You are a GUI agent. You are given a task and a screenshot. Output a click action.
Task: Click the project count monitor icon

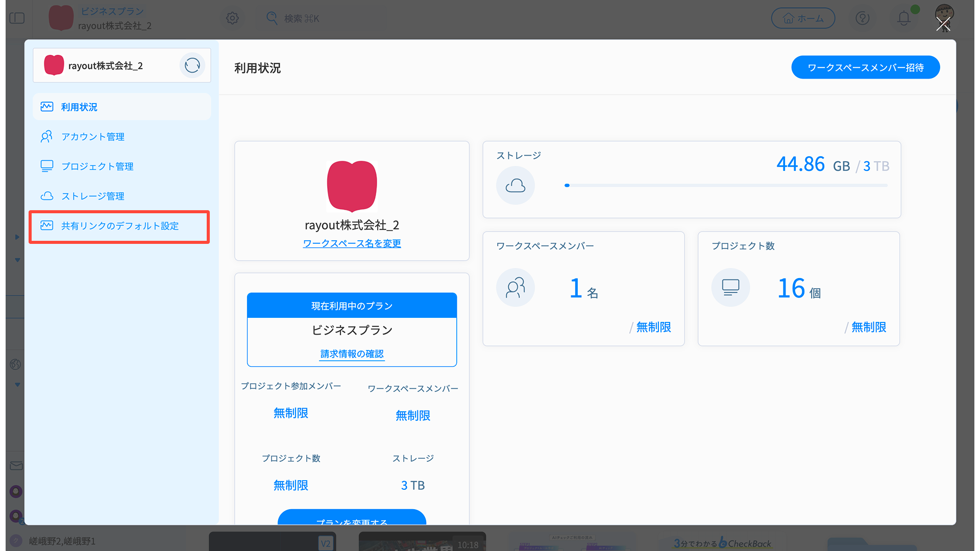[x=730, y=288]
